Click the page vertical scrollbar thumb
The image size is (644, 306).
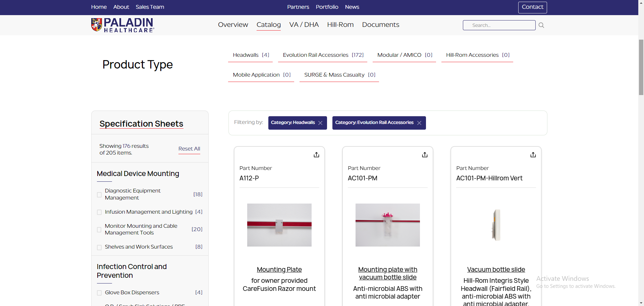(641, 67)
